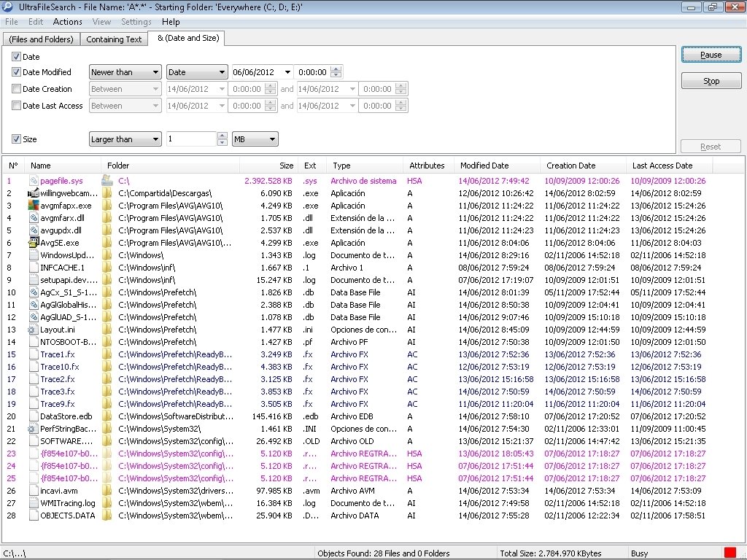Enable the Date Creation checkbox
Screen dimensions: 747x560
click(x=16, y=88)
